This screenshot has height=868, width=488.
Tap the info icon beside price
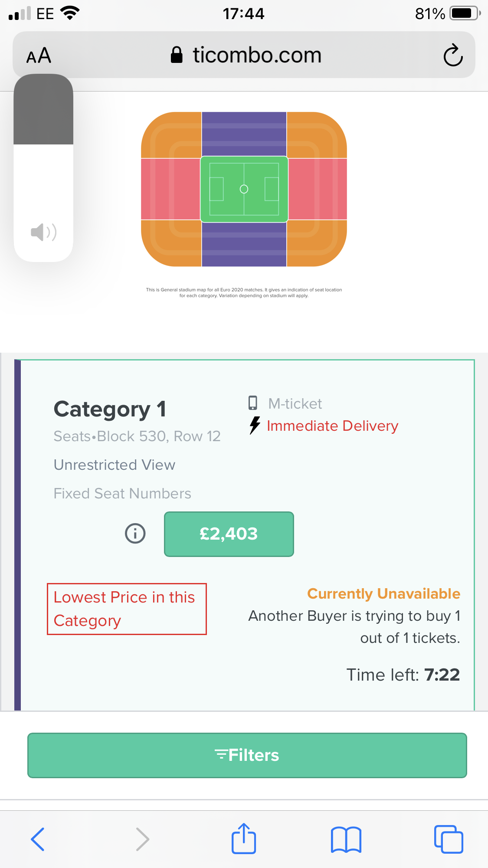135,533
